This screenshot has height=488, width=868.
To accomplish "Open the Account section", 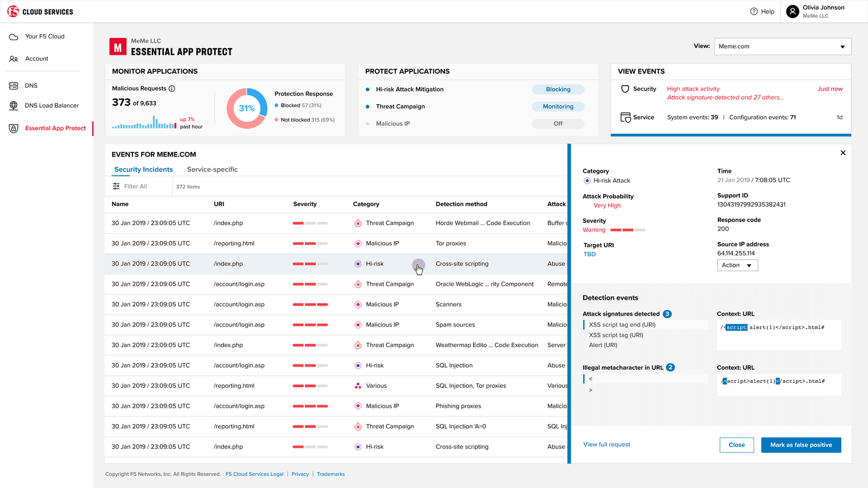I will (36, 59).
